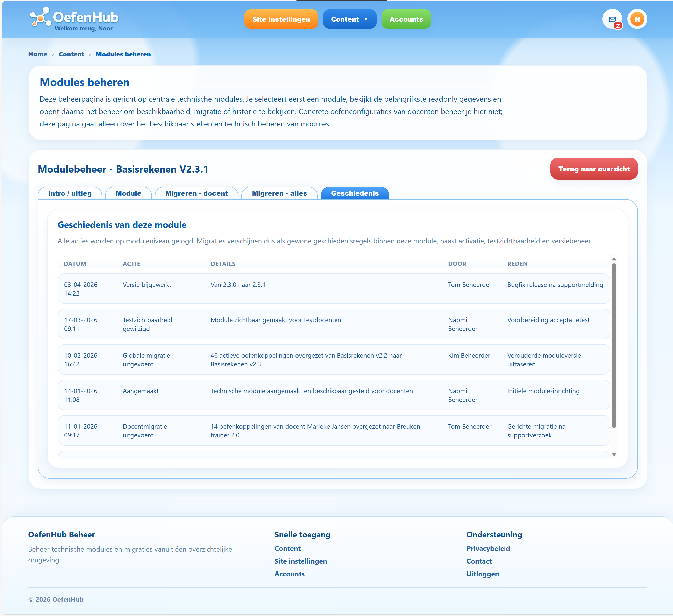The image size is (673, 616).
Task: Select the 'Versie bijgewerkt' action cell
Action: point(147,285)
